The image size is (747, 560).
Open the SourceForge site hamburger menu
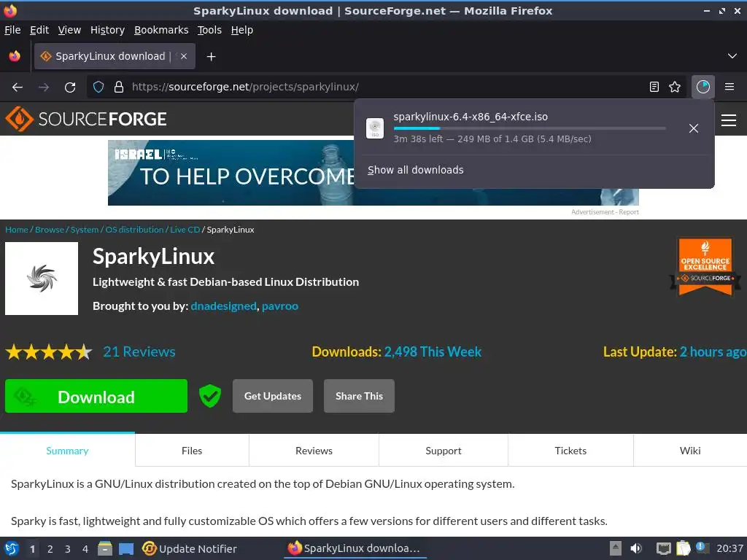(x=729, y=120)
